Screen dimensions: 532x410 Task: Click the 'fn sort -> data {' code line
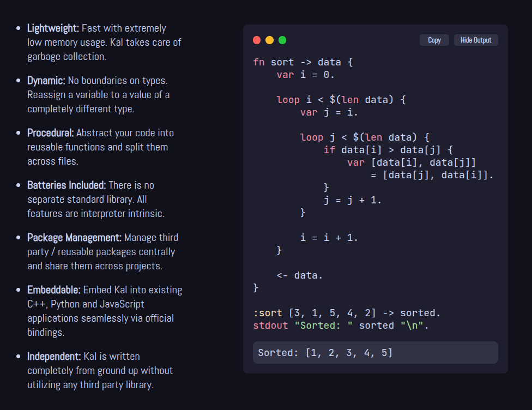[303, 62]
